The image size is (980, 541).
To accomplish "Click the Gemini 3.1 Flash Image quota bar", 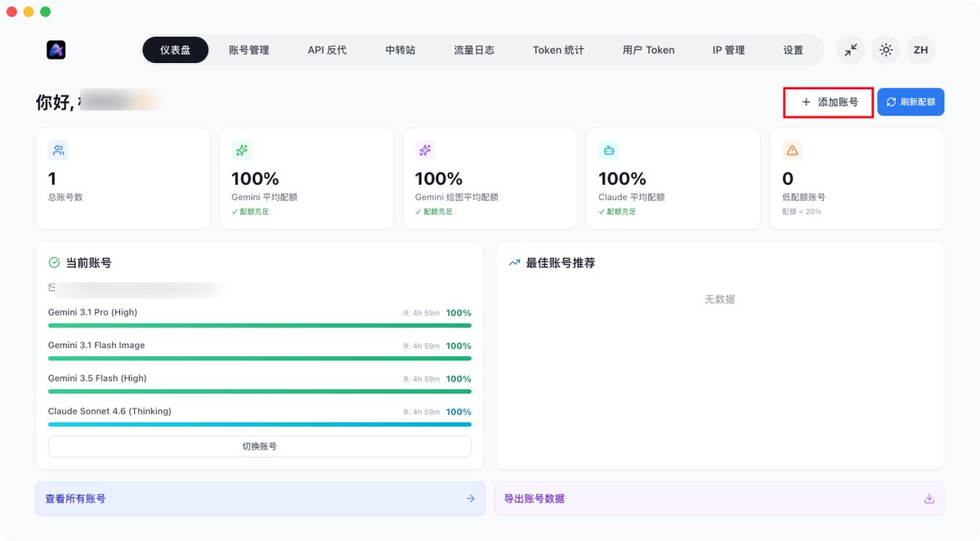I will (x=259, y=359).
